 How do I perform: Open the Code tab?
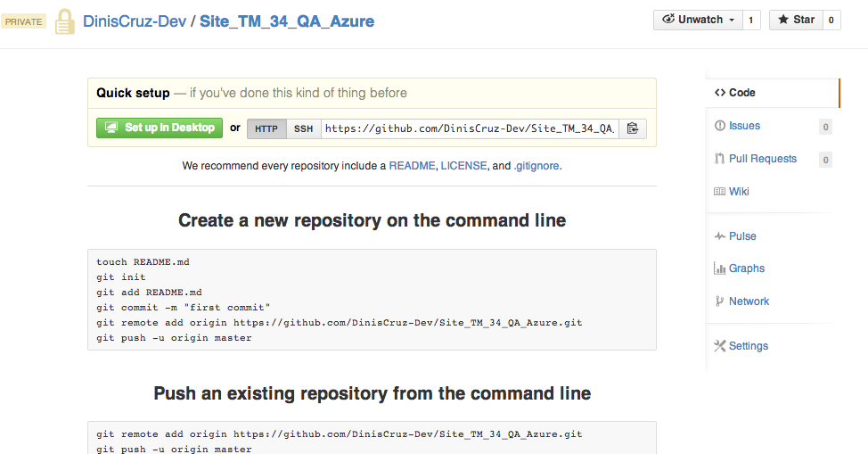click(735, 93)
